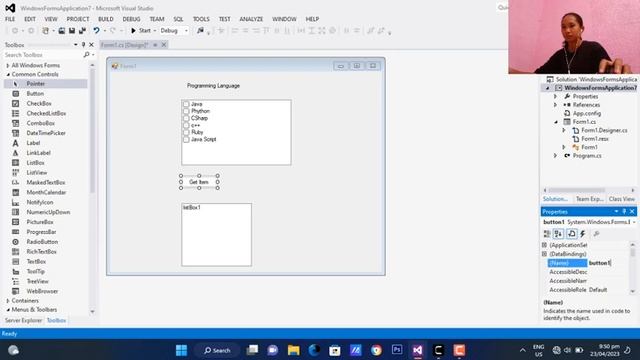
Task: Switch to the Team Explorer tab
Action: pyautogui.click(x=589, y=199)
